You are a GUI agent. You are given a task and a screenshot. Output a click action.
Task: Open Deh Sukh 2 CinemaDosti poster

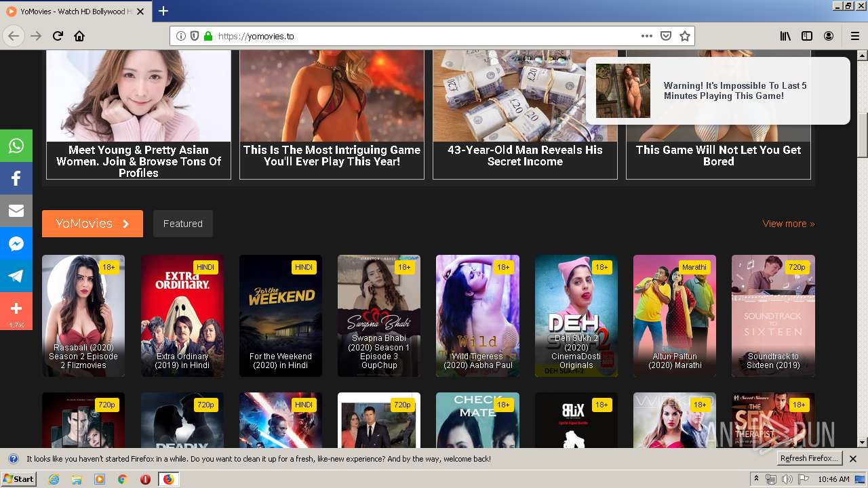576,316
